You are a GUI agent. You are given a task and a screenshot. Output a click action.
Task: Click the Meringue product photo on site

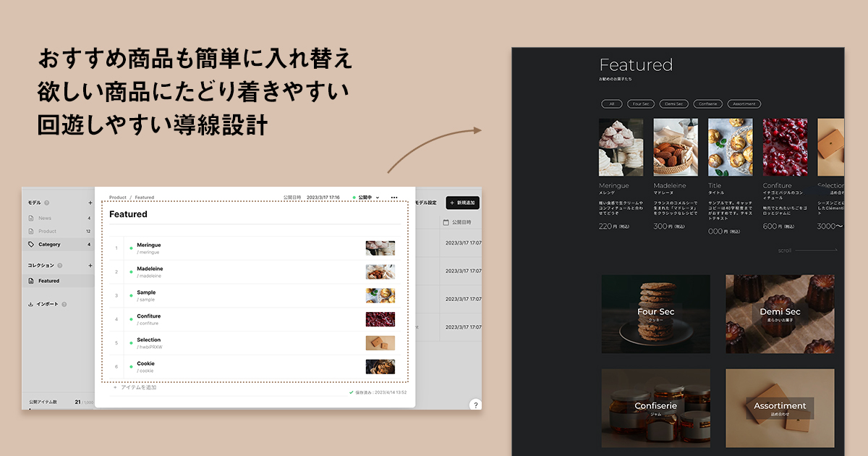[x=621, y=148]
